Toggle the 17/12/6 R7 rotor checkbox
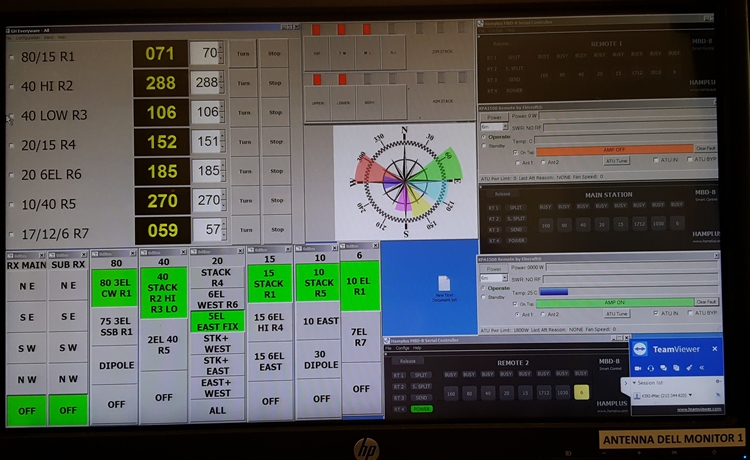The height and width of the screenshot is (460, 750). (11, 234)
